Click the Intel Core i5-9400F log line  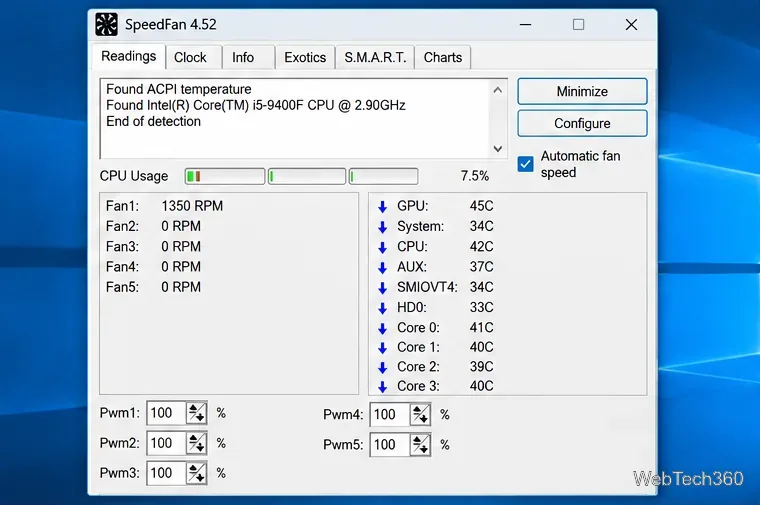coord(256,105)
